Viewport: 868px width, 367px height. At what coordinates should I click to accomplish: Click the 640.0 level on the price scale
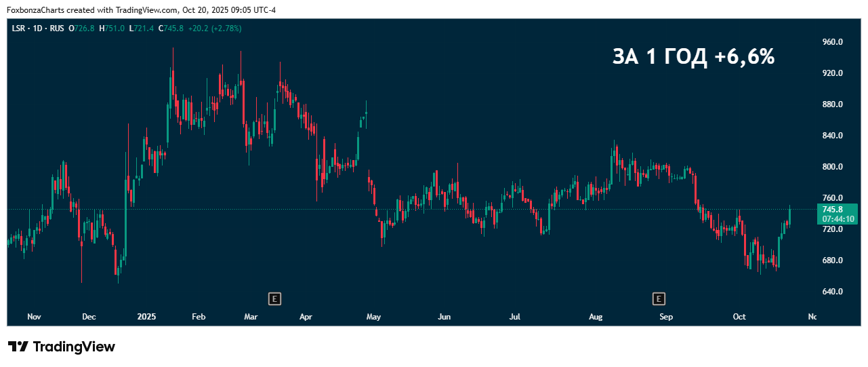tap(831, 292)
